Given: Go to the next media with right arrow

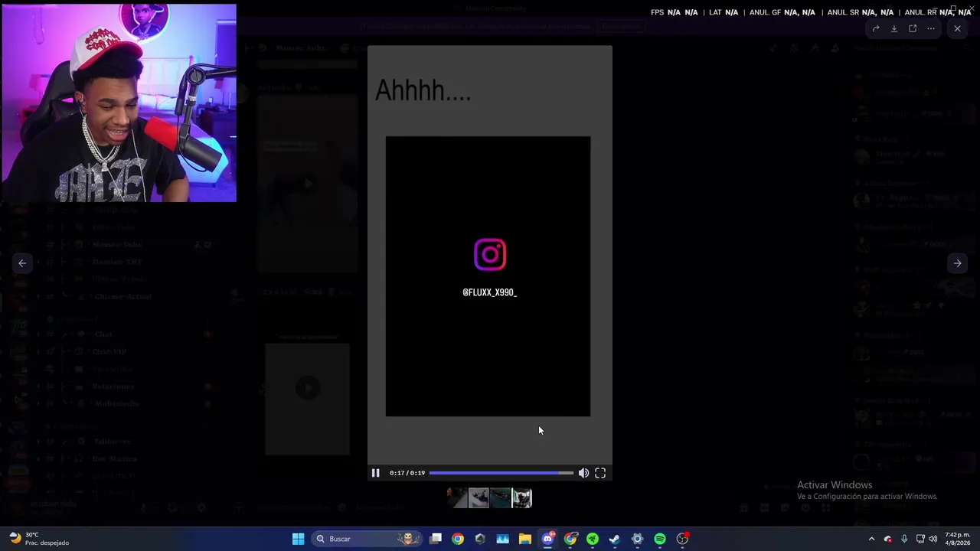Looking at the screenshot, I should tap(957, 263).
